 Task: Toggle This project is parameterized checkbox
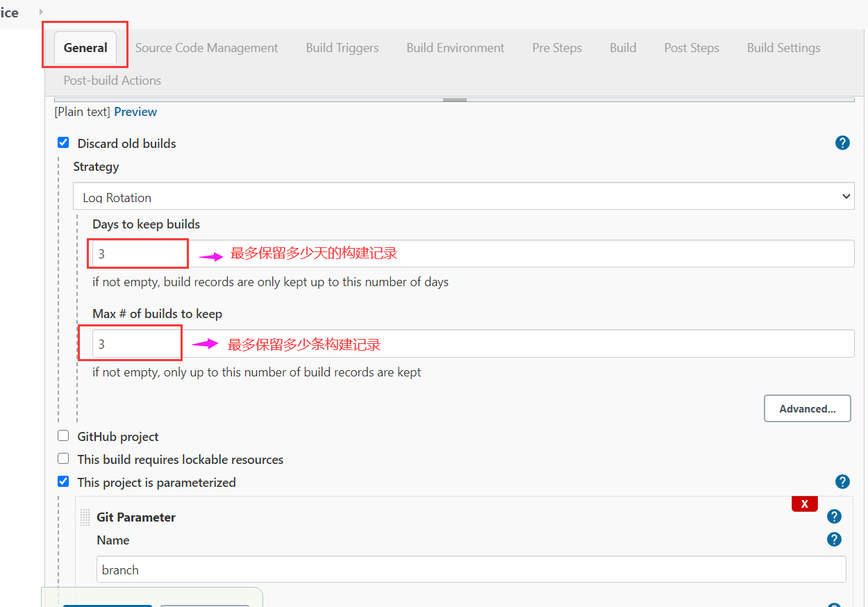(63, 482)
